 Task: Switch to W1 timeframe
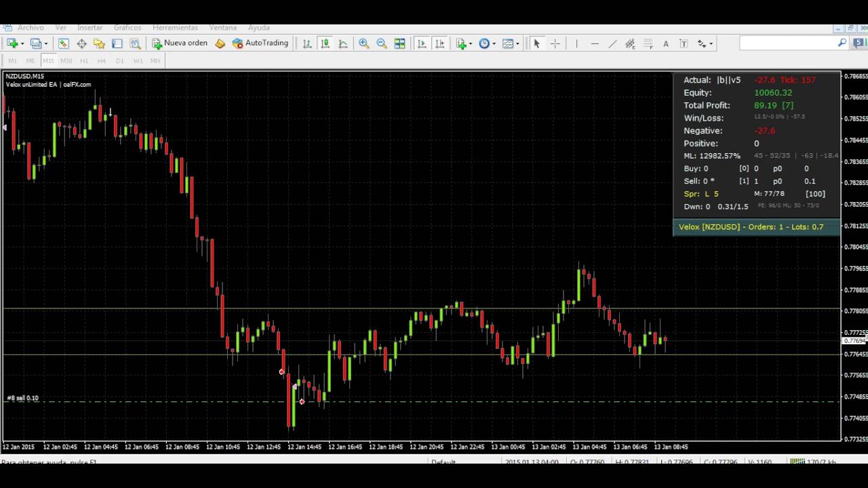tap(138, 60)
